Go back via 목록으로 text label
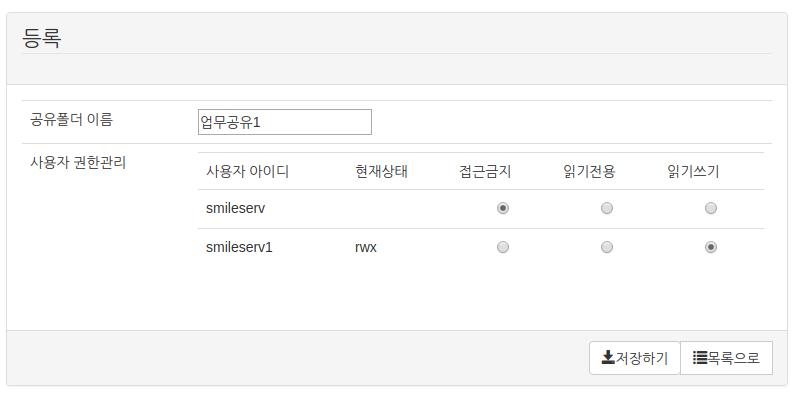This screenshot has height=394, width=795. pos(734,358)
